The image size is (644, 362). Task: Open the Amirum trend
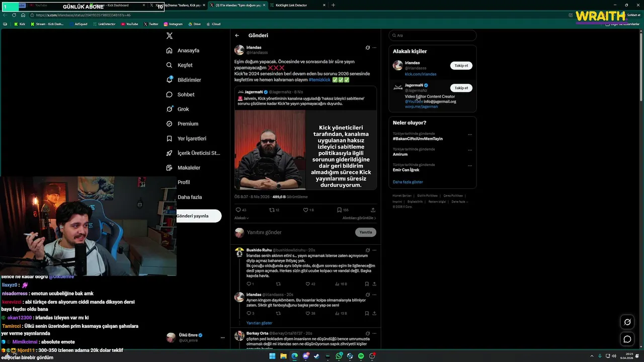400,154
